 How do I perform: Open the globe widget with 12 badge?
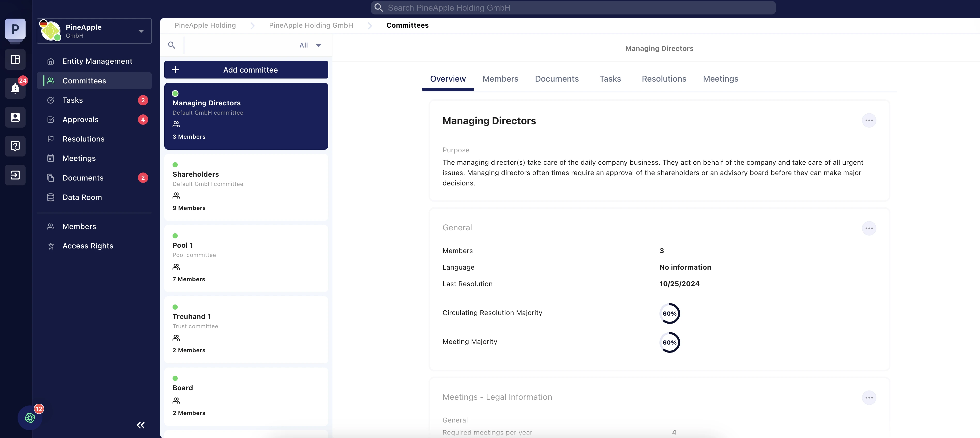(30, 417)
